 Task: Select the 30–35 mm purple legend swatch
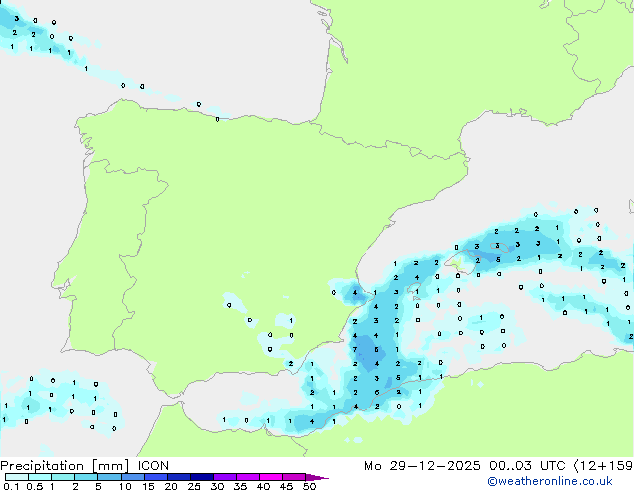225,477
